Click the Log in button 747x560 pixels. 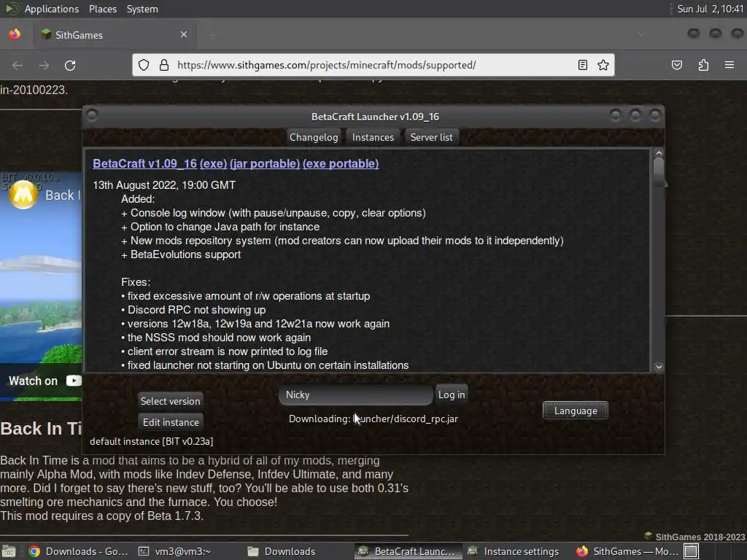(x=451, y=394)
